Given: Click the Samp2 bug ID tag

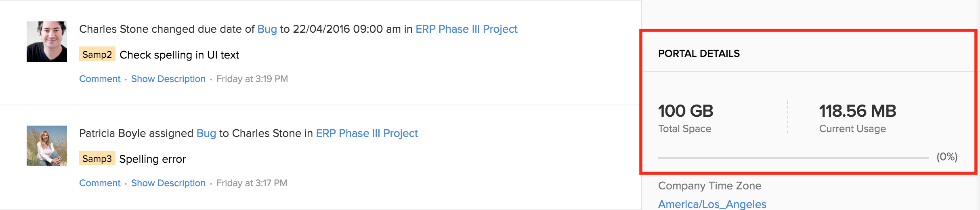Looking at the screenshot, I should (x=97, y=55).
